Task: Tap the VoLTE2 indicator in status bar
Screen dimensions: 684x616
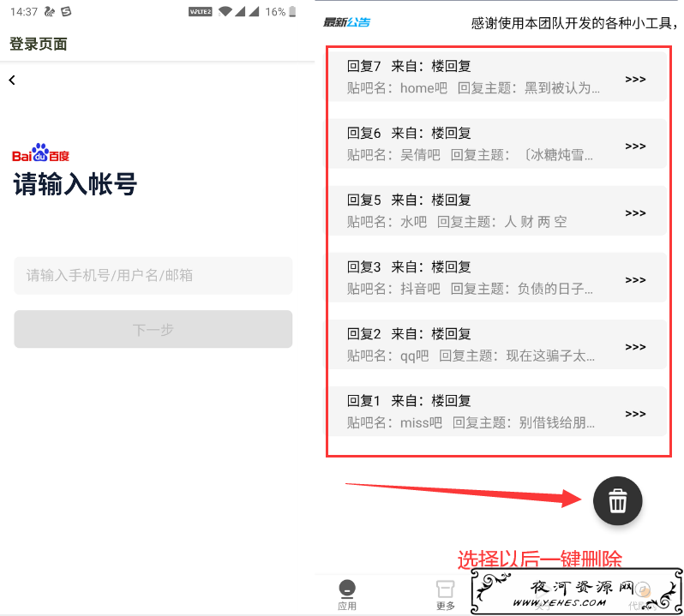Action: [201, 12]
